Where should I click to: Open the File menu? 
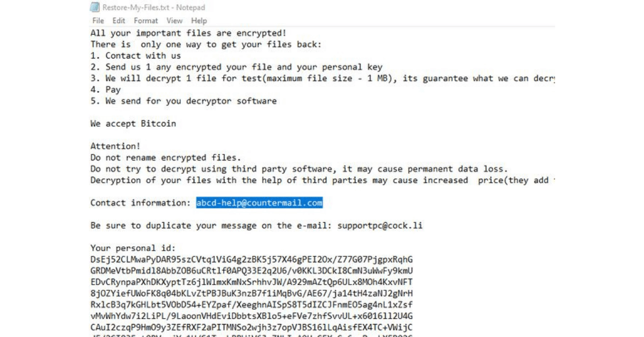[x=98, y=20]
